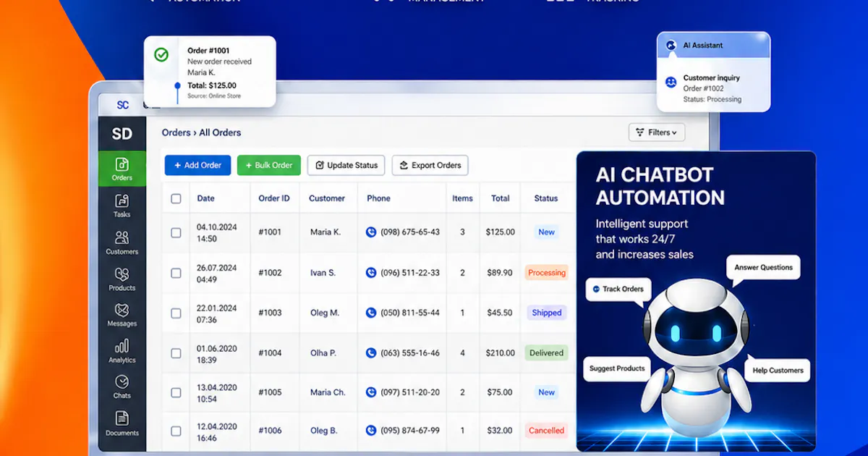This screenshot has height=456, width=868.
Task: Sort by the Status column header
Action: (546, 198)
